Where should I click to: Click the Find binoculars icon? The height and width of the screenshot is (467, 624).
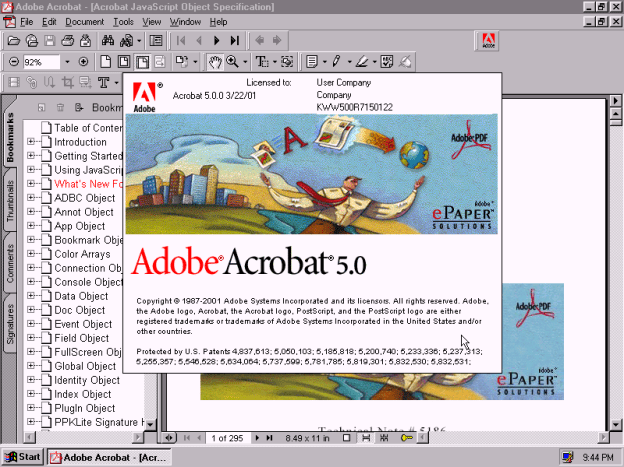click(110, 41)
